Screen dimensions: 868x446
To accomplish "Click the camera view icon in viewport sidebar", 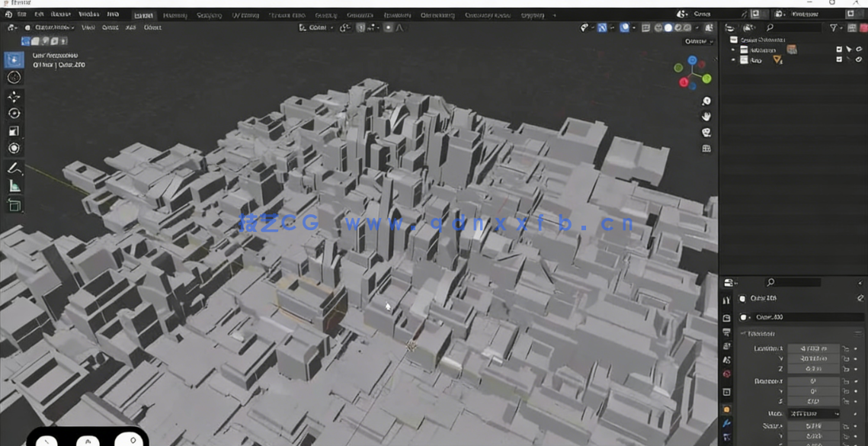I will (x=706, y=133).
